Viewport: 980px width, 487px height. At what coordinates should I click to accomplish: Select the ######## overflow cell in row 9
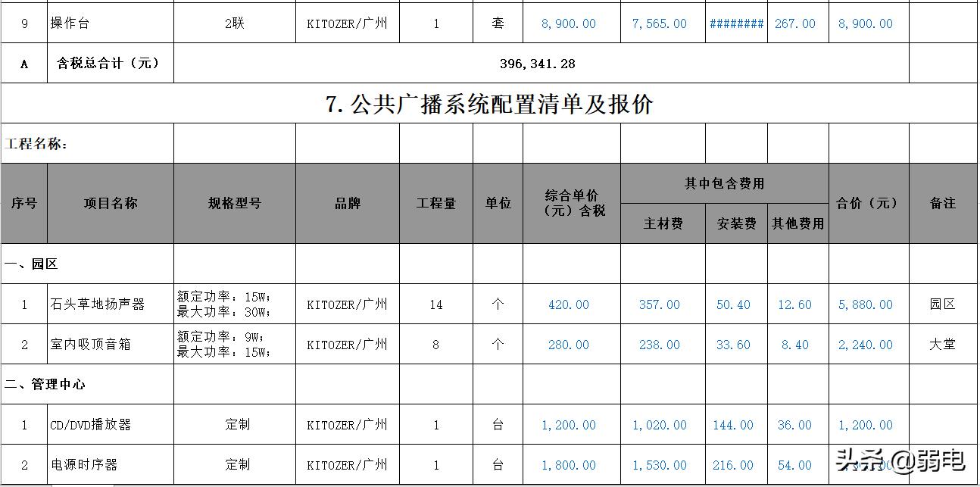click(735, 23)
